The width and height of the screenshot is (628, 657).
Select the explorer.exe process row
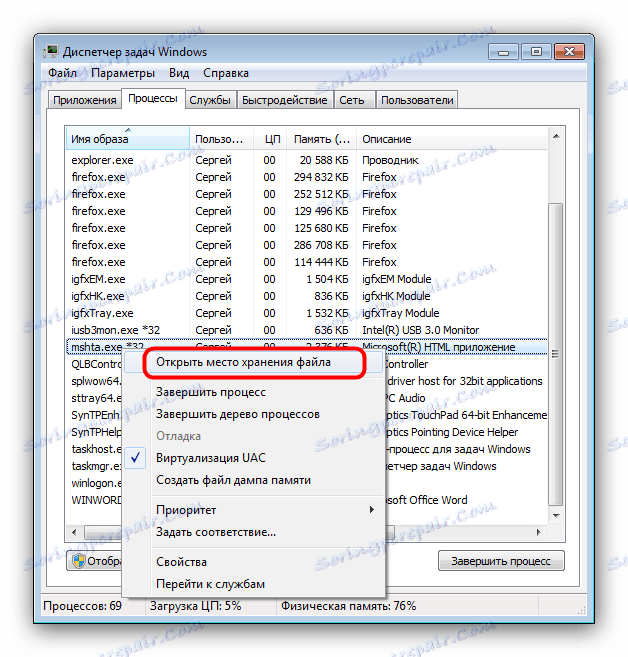(307, 160)
